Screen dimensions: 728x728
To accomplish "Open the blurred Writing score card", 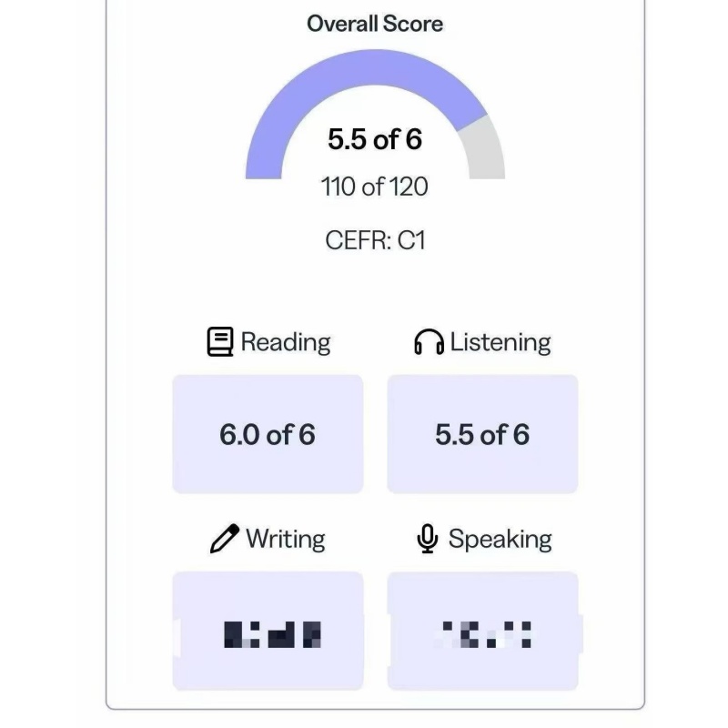I will pyautogui.click(x=268, y=631).
